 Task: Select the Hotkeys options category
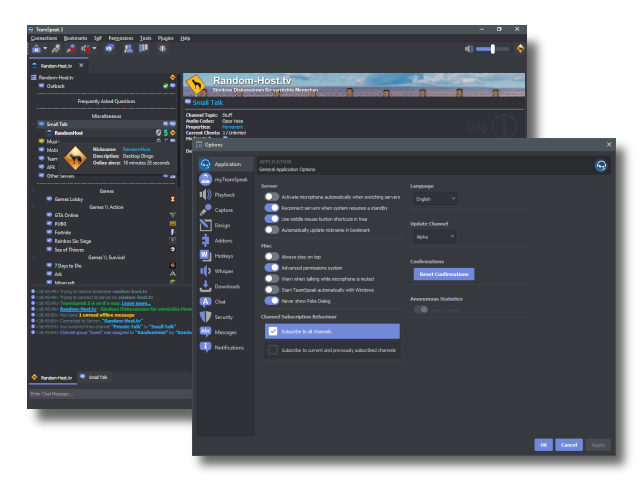click(x=224, y=256)
